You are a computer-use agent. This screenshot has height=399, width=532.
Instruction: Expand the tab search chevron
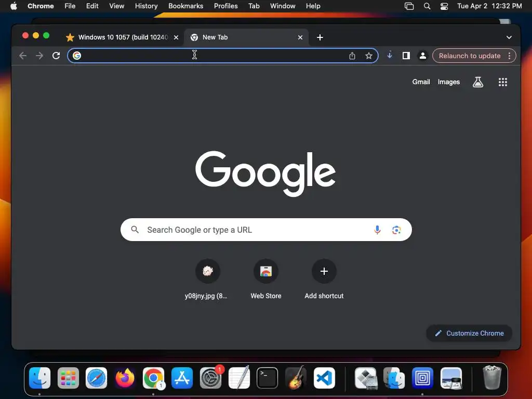pyautogui.click(x=509, y=37)
